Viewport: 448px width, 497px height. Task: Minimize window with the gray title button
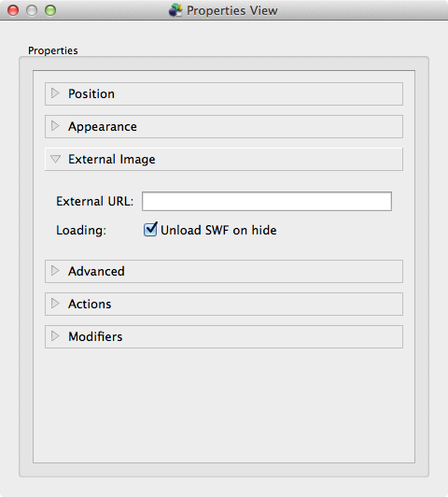(x=32, y=10)
